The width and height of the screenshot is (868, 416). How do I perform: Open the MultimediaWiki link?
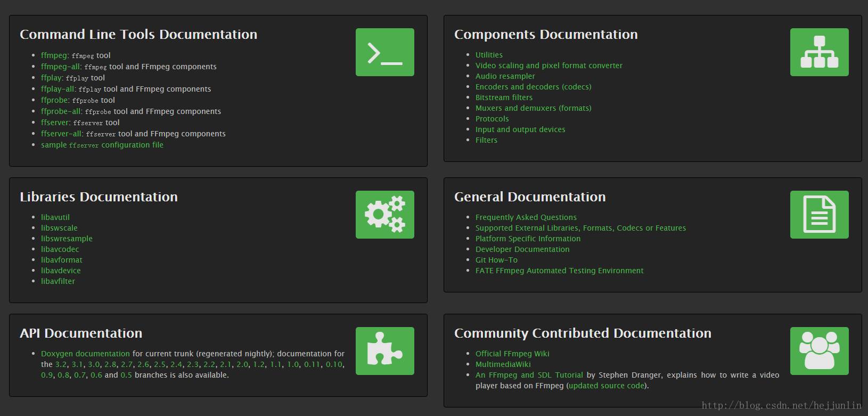[503, 364]
